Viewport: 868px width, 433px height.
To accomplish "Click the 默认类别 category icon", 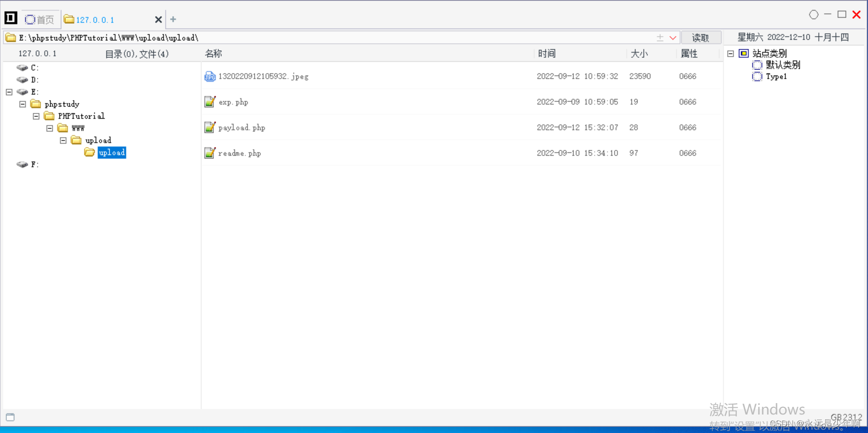I will (757, 65).
